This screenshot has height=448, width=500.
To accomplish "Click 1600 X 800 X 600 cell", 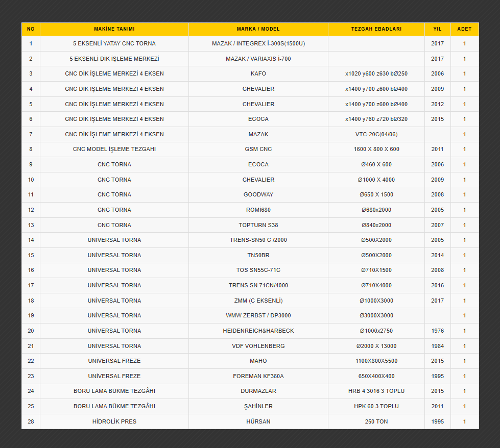I will tap(376, 149).
